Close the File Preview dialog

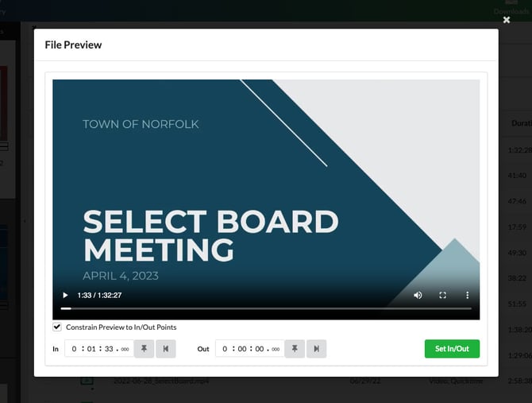507,20
